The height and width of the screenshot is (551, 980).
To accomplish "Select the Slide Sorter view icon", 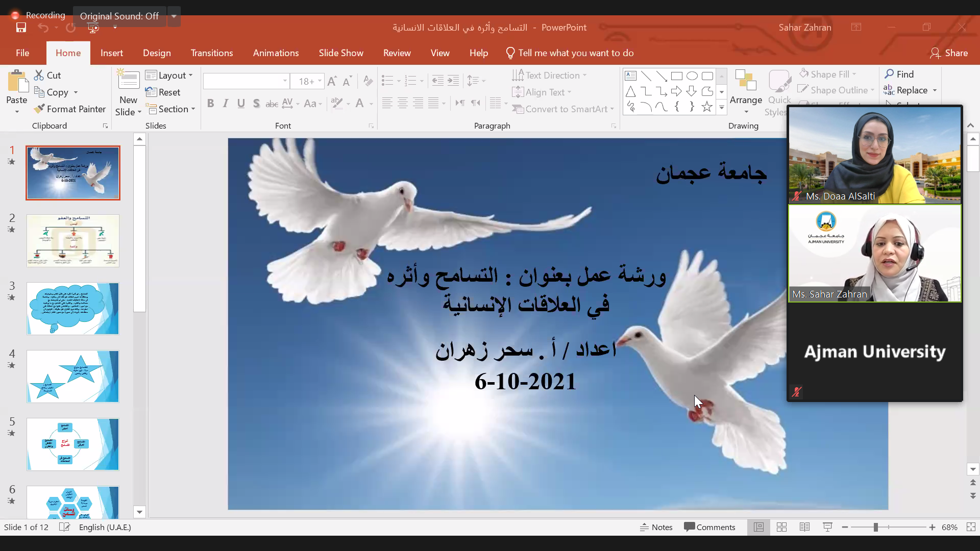I will [781, 527].
